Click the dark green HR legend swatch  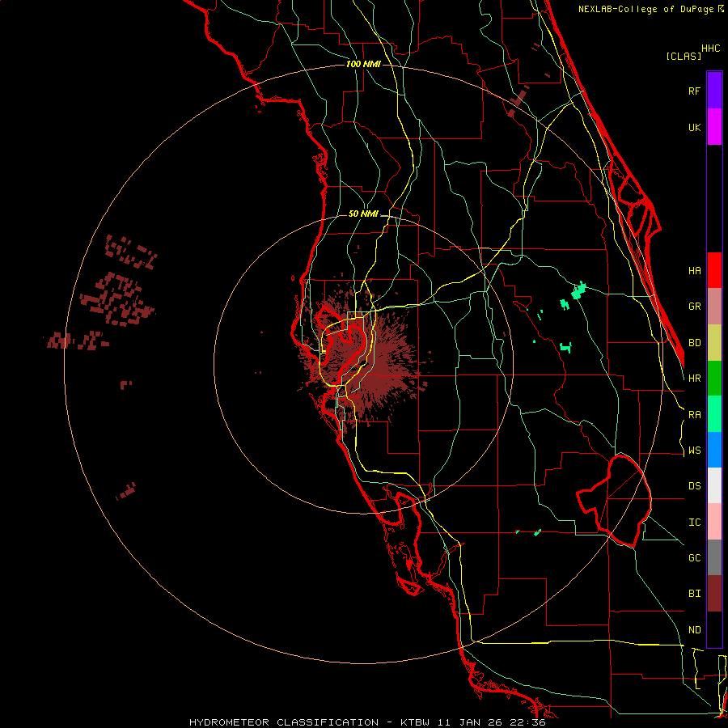tap(714, 379)
